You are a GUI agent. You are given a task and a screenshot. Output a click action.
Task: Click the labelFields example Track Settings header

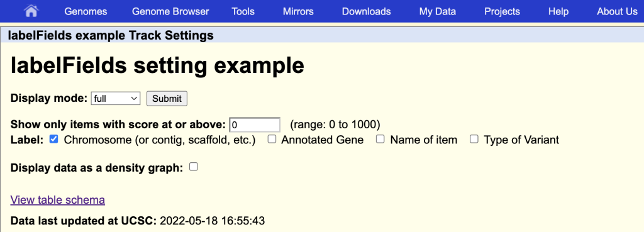pyautogui.click(x=111, y=36)
